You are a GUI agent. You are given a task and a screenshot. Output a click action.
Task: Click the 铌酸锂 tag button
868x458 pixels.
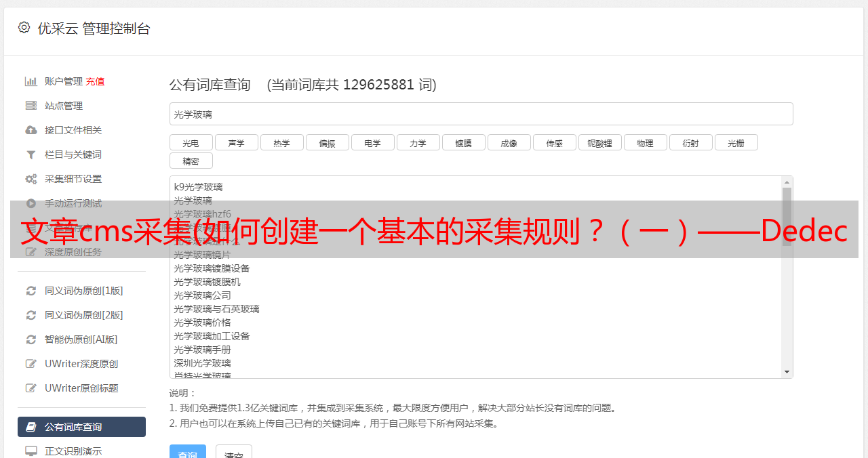[x=599, y=142]
